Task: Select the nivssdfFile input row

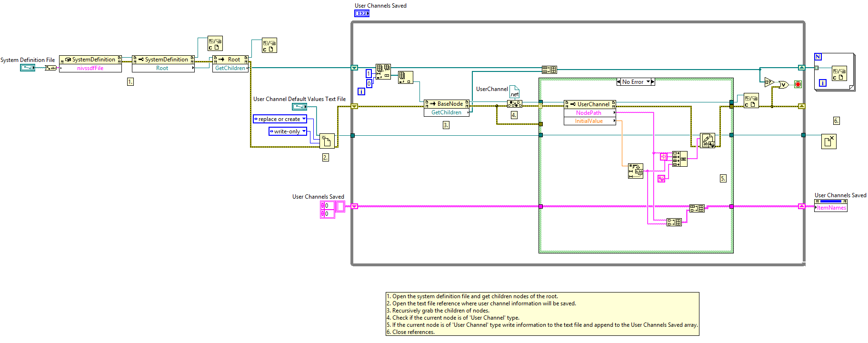Action: (x=90, y=68)
